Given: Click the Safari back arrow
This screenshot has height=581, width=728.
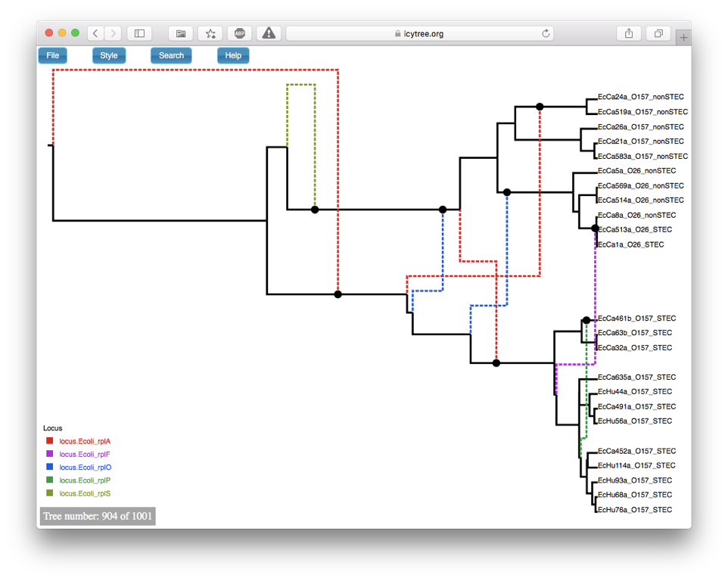Looking at the screenshot, I should [x=95, y=33].
